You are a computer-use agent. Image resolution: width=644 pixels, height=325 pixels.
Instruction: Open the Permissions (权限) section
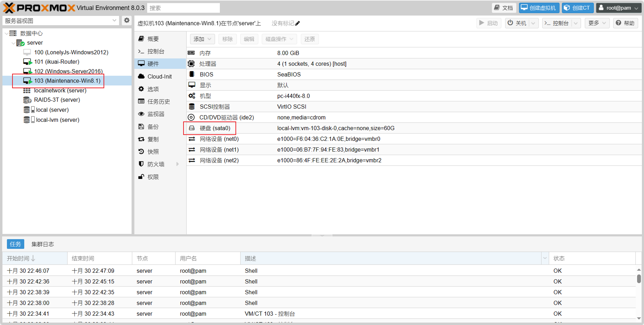(153, 177)
